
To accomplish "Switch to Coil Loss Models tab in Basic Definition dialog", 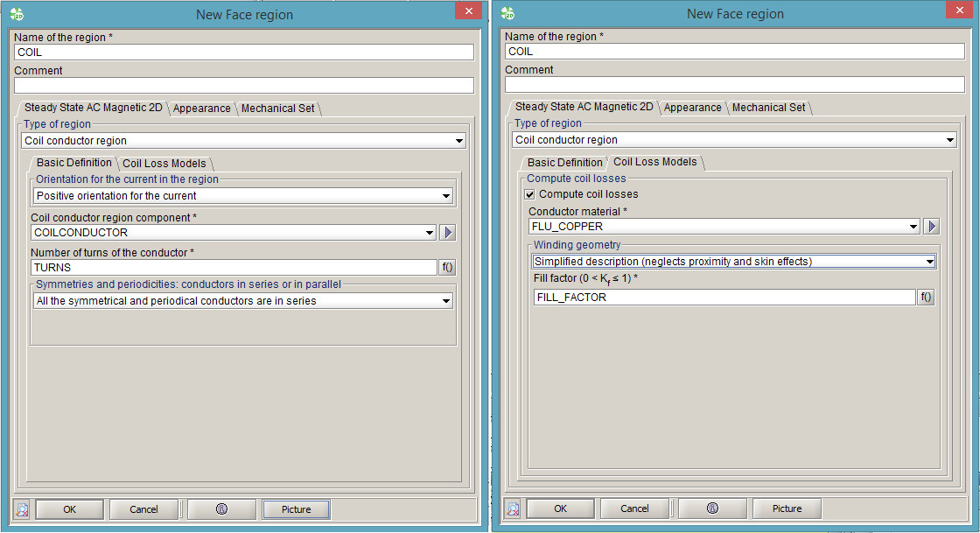I will [x=164, y=164].
